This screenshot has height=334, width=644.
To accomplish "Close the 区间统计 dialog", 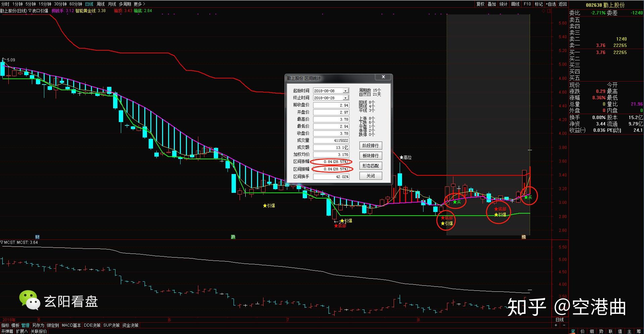I will pyautogui.click(x=383, y=77).
